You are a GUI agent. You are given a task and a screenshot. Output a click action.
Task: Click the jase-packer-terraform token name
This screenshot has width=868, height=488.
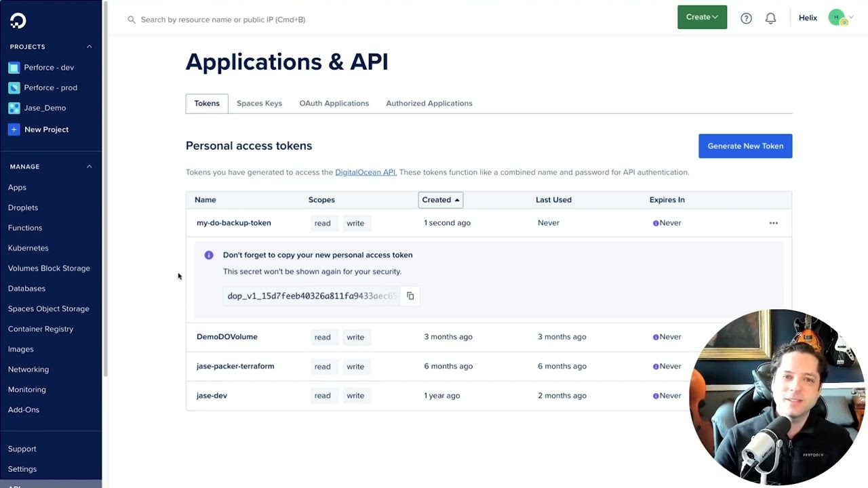pyautogui.click(x=235, y=367)
